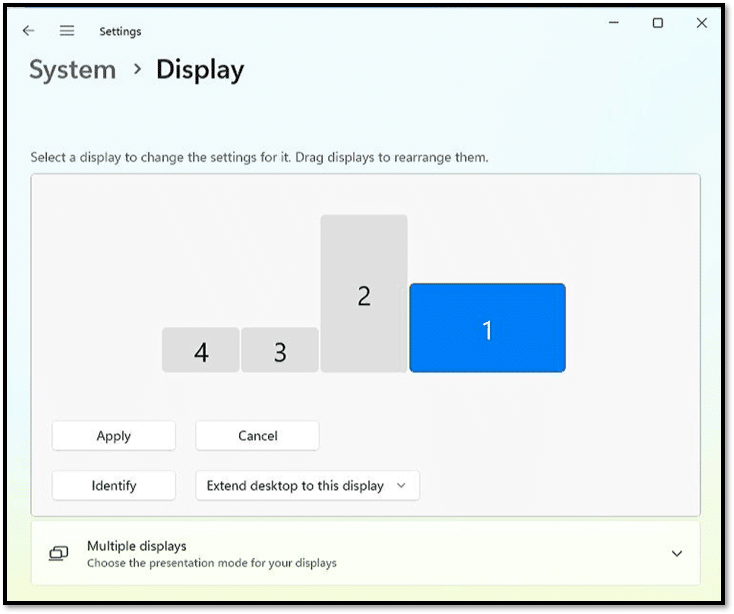
Task: Navigate to System in breadcrumb
Action: coord(73,70)
